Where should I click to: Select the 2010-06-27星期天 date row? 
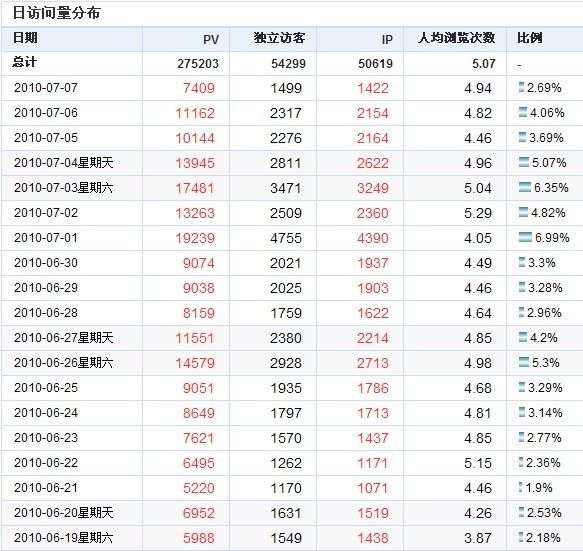[292, 338]
